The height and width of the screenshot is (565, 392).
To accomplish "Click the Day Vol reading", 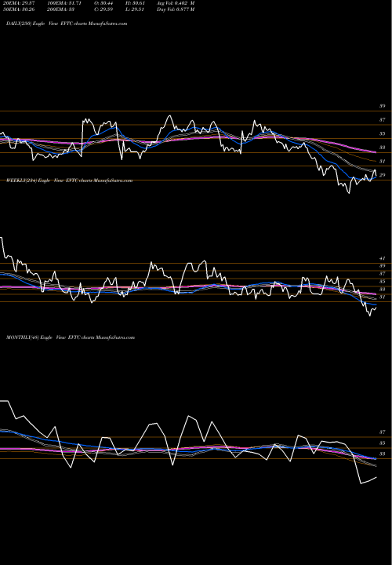I will point(176,9).
